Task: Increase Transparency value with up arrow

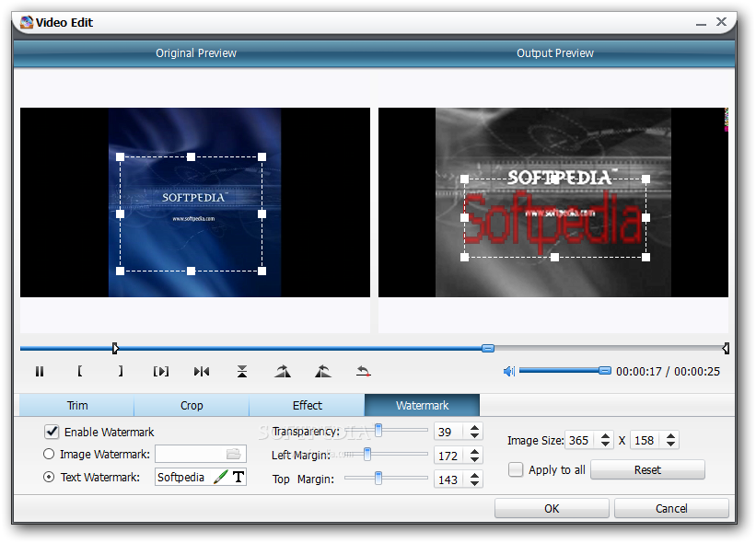Action: (474, 427)
